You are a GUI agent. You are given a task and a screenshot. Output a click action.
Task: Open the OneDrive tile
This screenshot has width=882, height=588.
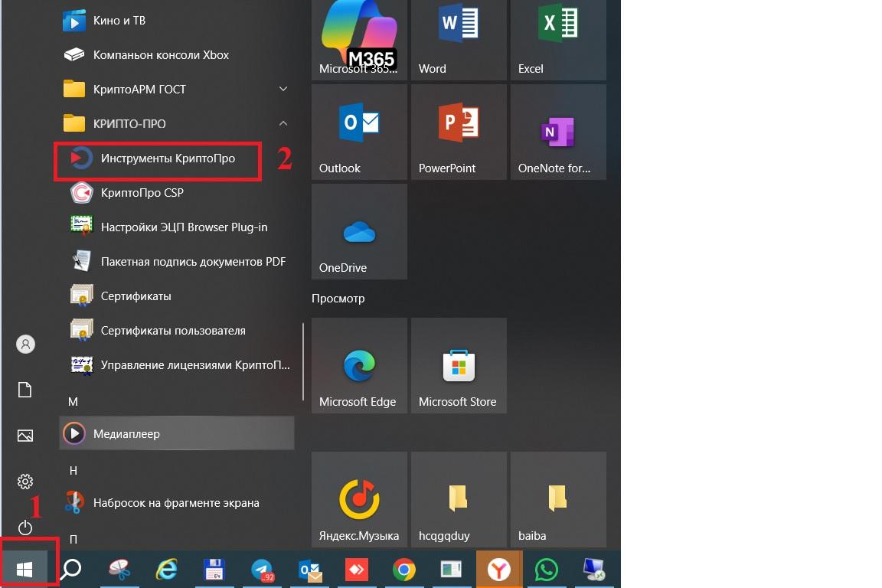click(x=359, y=232)
